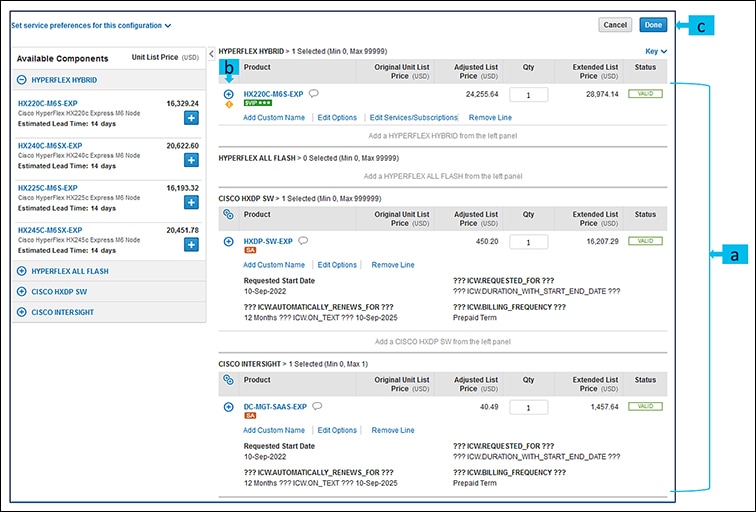Select extended price 16,207.29
The image size is (756, 512).
pyautogui.click(x=602, y=241)
